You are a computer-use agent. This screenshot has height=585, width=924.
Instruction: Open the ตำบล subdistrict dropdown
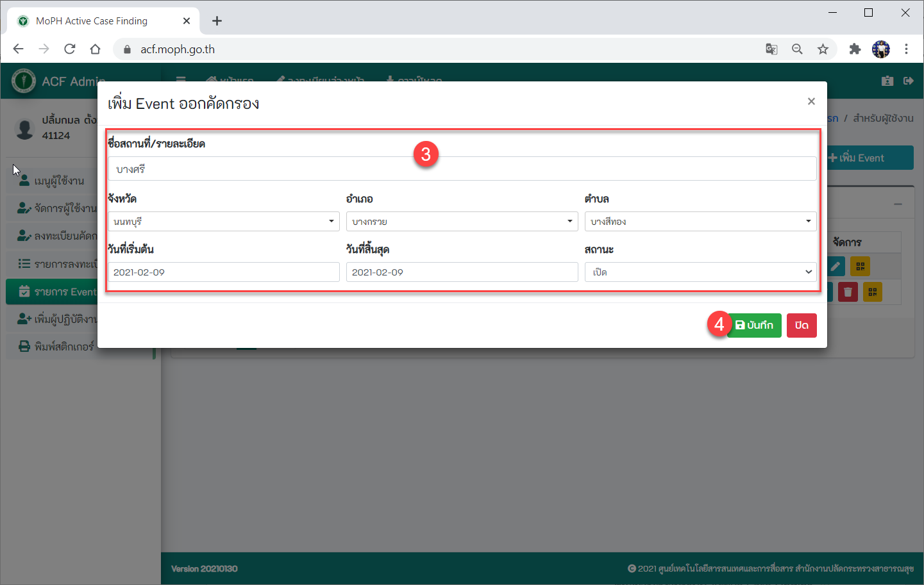(x=700, y=222)
